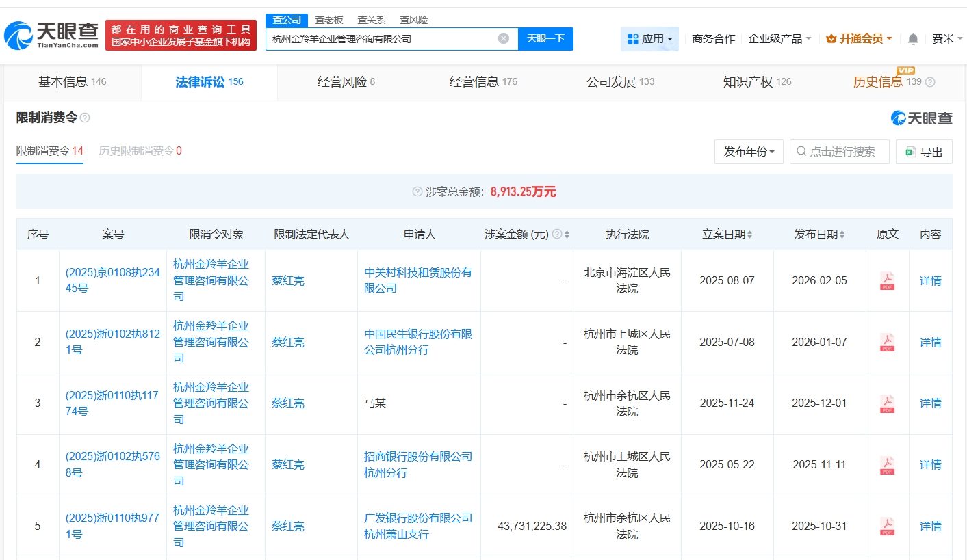
Task: Click the TianYanCha logo icon
Action: (x=19, y=36)
